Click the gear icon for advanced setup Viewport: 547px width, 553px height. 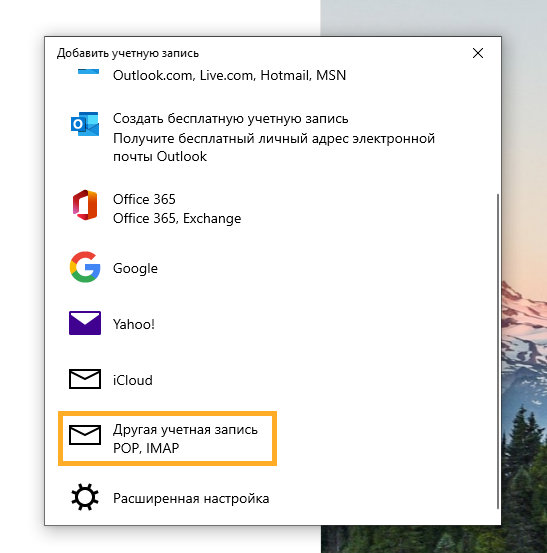click(85, 497)
